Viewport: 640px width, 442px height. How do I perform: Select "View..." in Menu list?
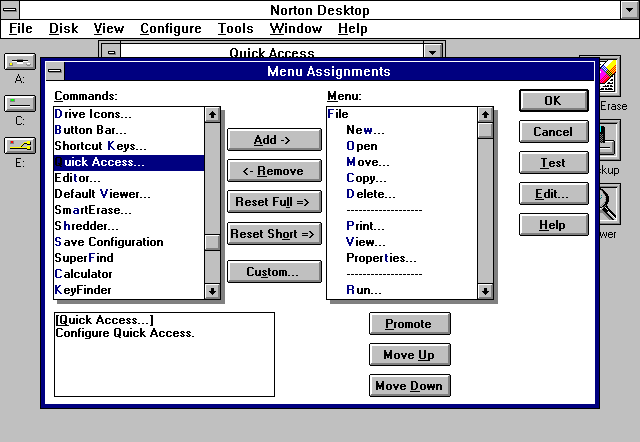click(402, 242)
